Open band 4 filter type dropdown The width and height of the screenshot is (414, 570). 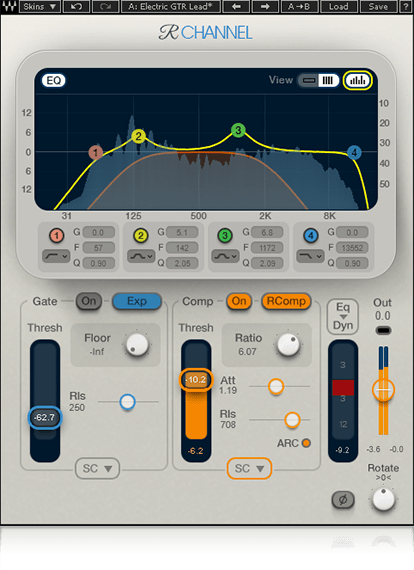[310, 256]
